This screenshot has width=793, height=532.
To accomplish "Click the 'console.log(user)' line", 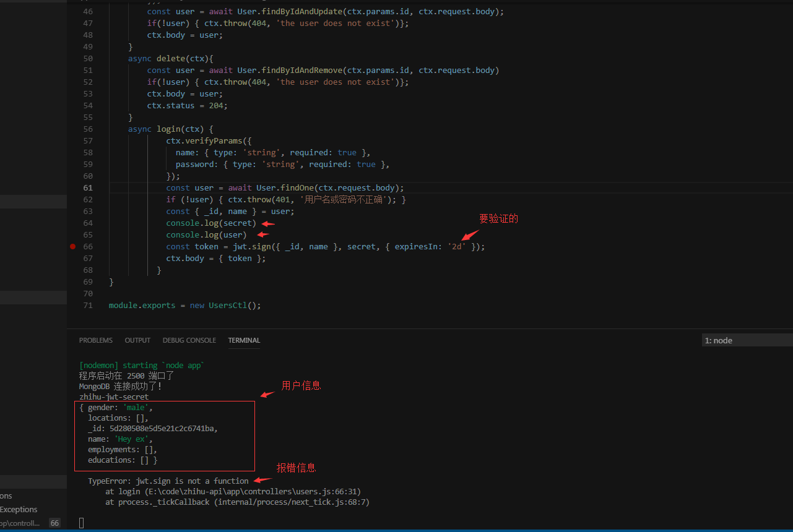I will click(206, 234).
